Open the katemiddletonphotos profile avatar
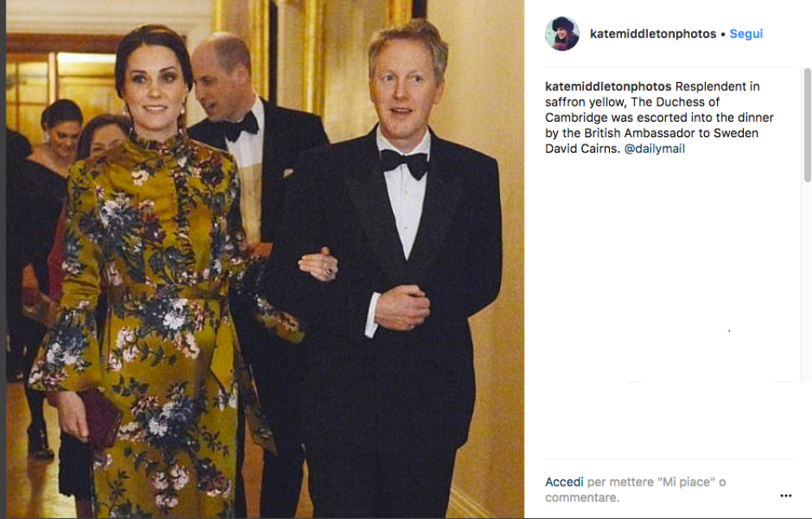Image resolution: width=812 pixels, height=519 pixels. click(x=562, y=33)
